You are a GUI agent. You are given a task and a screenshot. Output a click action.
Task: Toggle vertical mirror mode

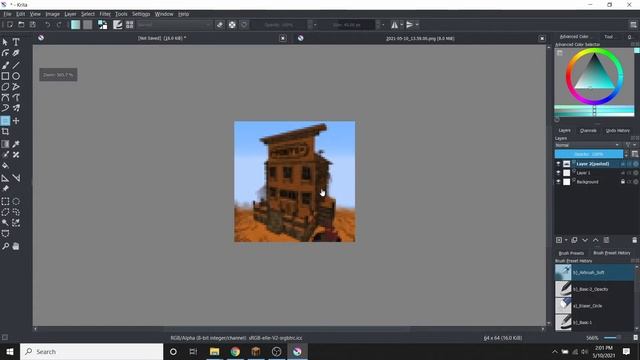pos(409,25)
